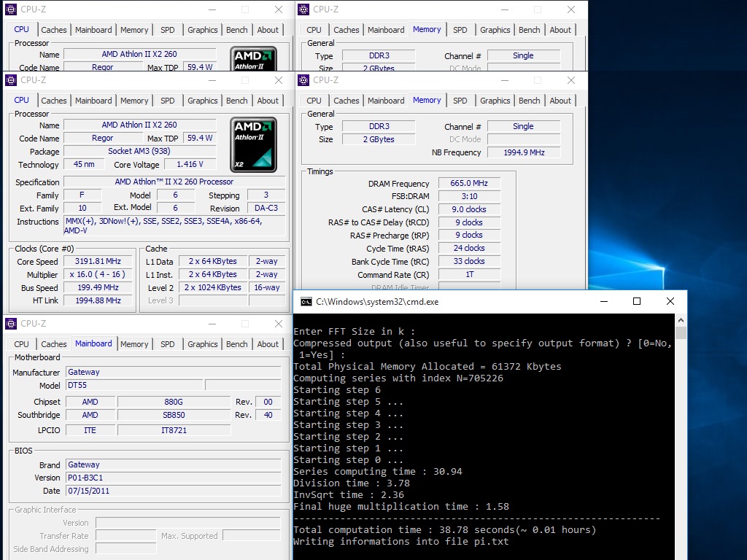The width and height of the screenshot is (747, 560).
Task: Click the motherboard Model field DT55
Action: [x=134, y=385]
